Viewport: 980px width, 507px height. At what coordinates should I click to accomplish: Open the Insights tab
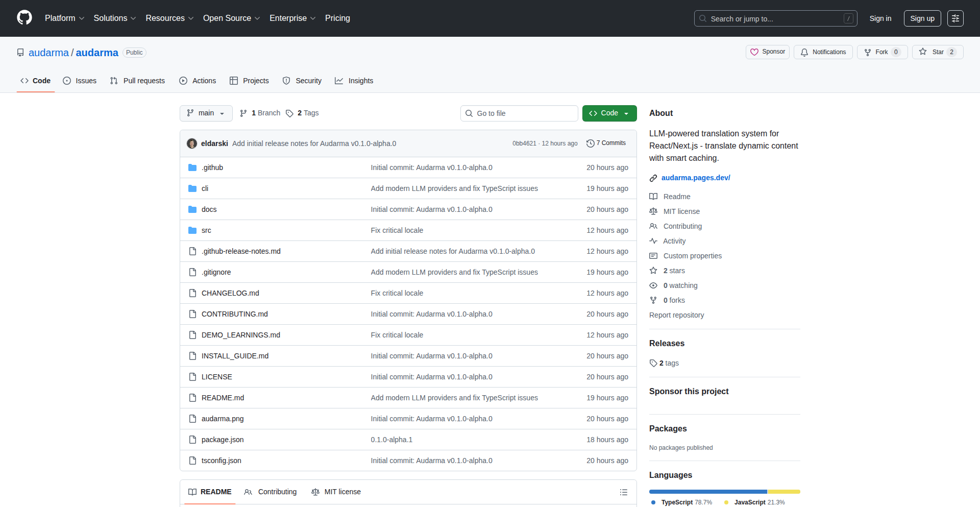pos(354,81)
